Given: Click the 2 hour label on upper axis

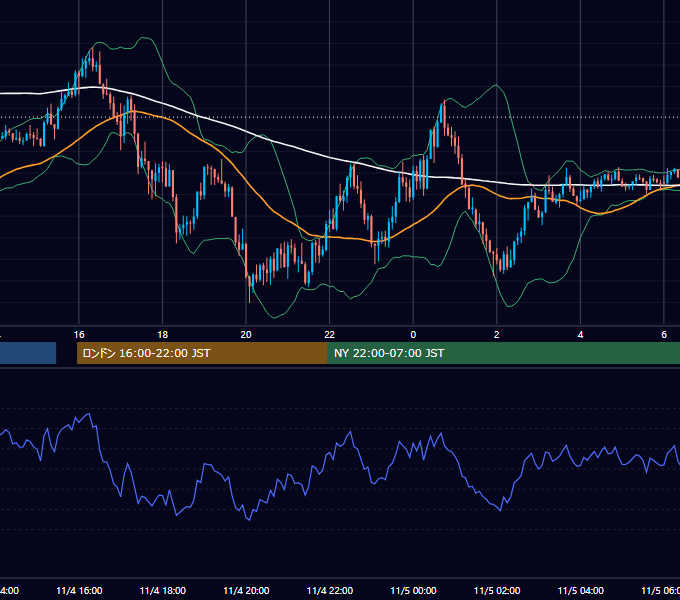Looking at the screenshot, I should [497, 335].
